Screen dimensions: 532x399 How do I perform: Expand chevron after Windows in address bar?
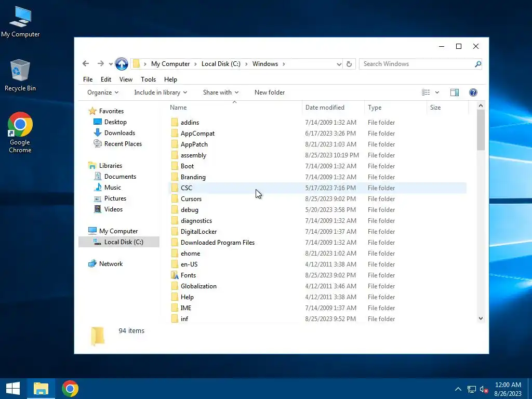click(284, 64)
